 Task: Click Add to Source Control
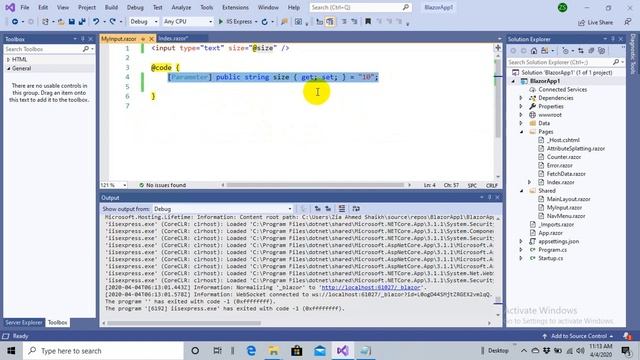pos(579,336)
